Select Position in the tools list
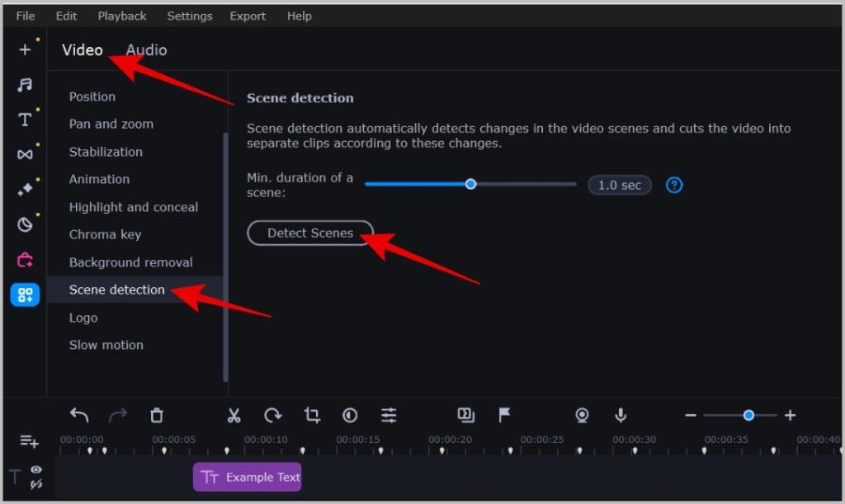The image size is (845, 504). click(x=92, y=97)
